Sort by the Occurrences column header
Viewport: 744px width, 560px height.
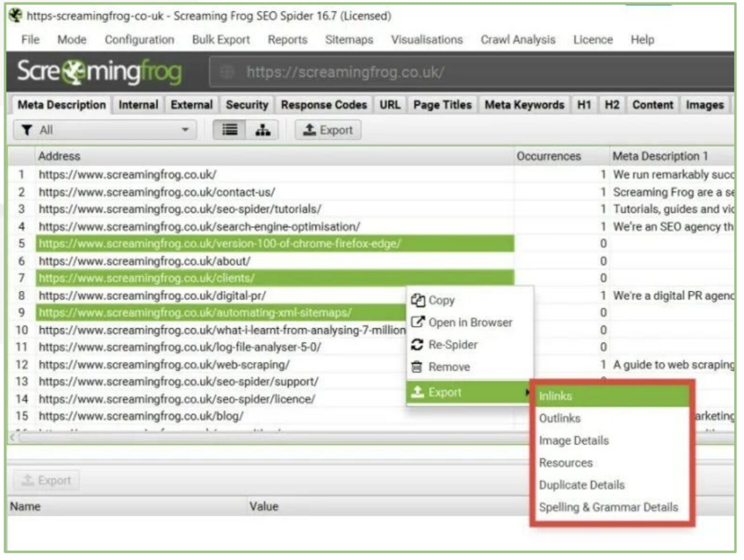click(x=561, y=156)
